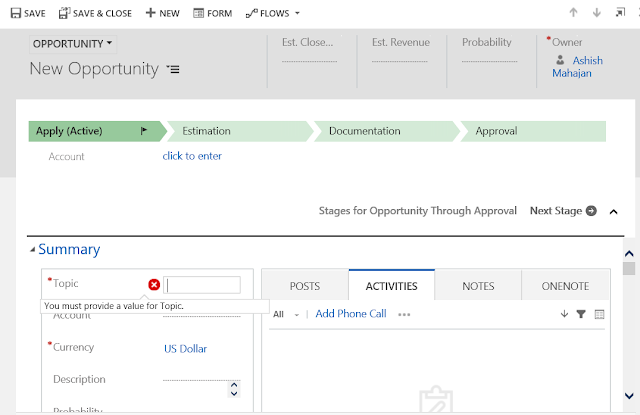Image resolution: width=640 pixels, height=415 pixels.
Task: Collapse the Summary section
Action: click(x=32, y=250)
